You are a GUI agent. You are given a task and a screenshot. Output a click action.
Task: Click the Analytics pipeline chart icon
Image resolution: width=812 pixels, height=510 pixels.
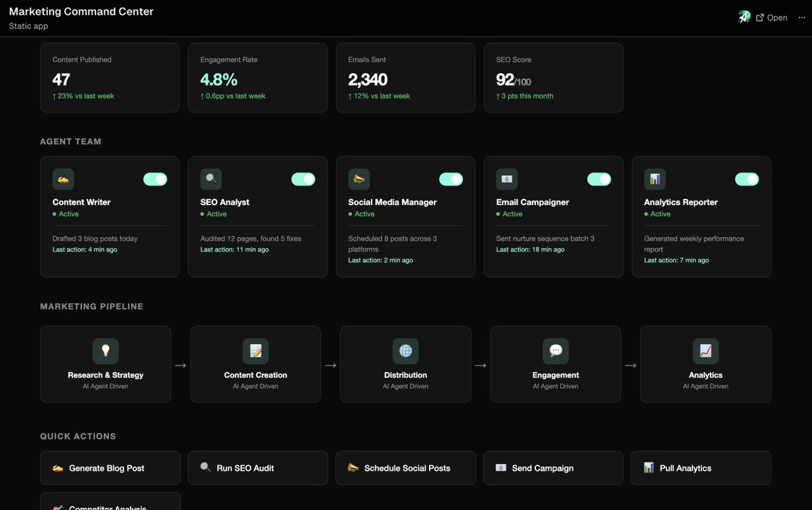706,351
